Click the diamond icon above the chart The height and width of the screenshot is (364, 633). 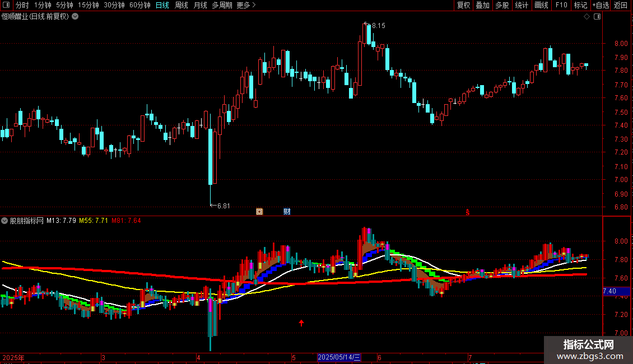click(x=587, y=17)
